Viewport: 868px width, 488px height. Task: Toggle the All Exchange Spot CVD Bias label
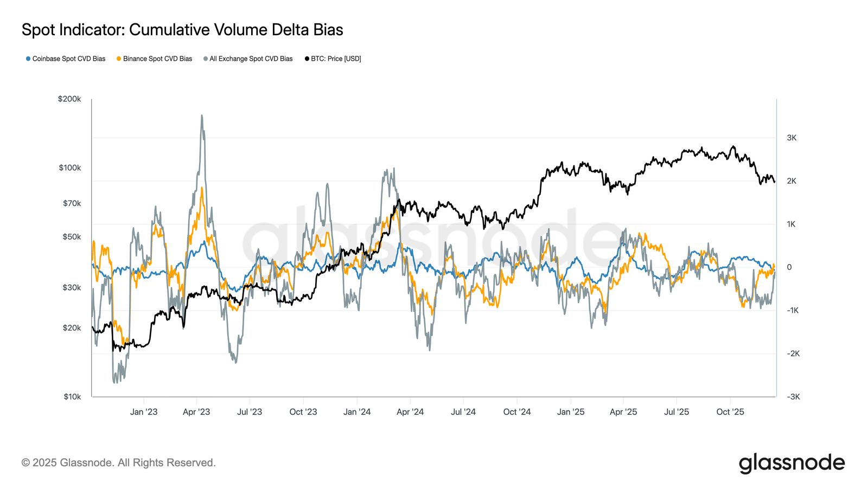click(251, 59)
